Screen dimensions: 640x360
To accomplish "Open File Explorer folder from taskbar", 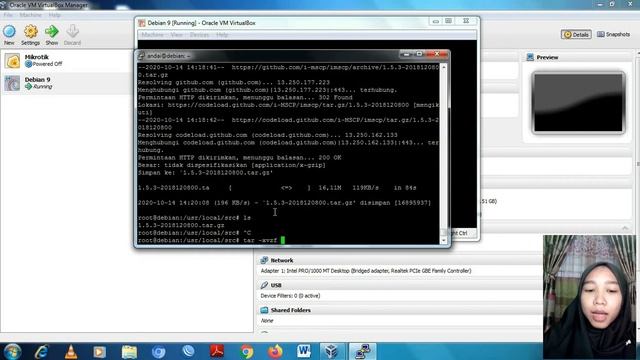I will point(129,352).
